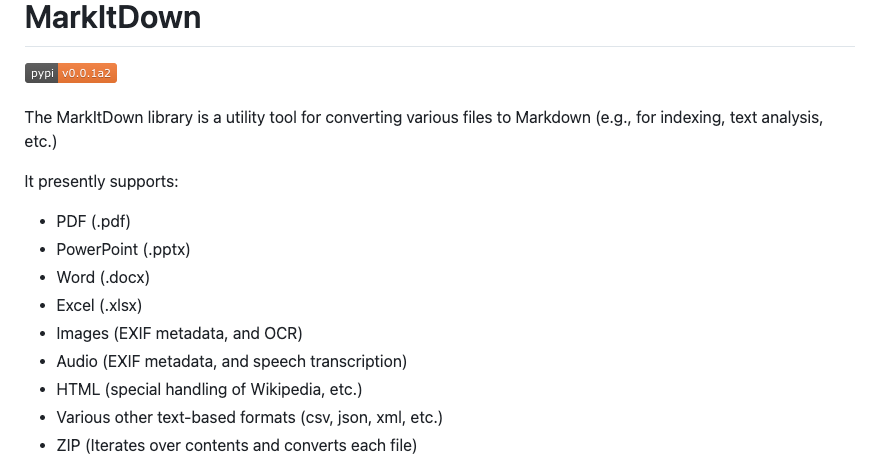Click the bullet before Excel (.xlsx)
This screenshot has width=873, height=458.
43,306
